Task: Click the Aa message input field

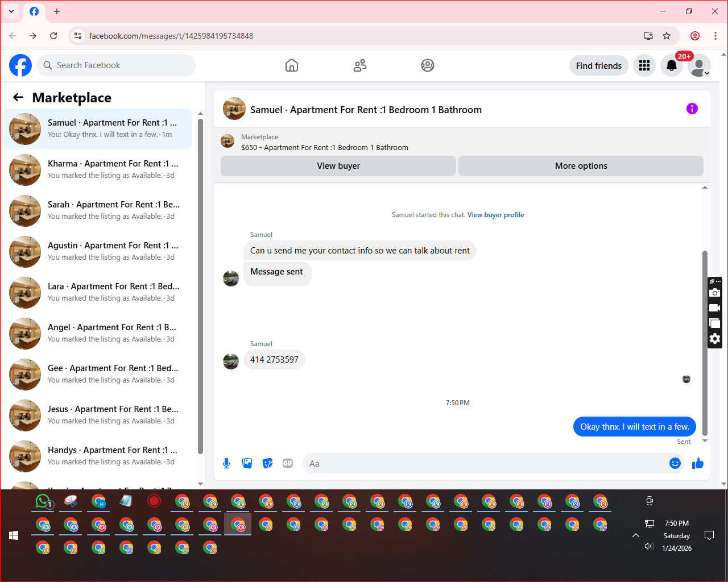Action: pos(486,463)
